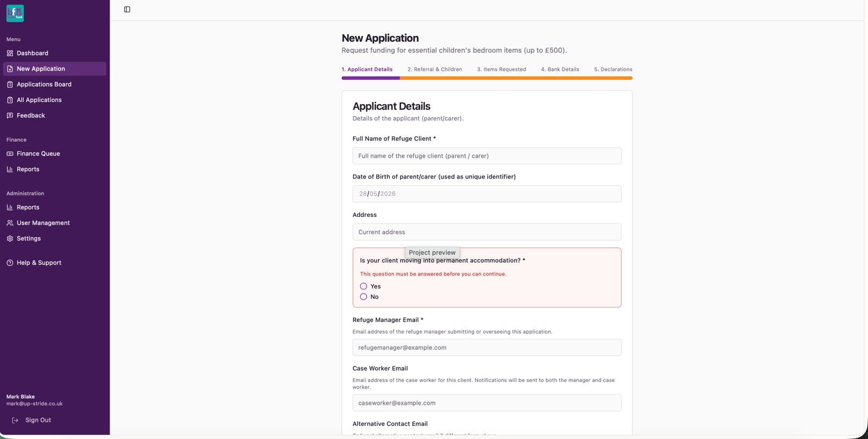Click the step progress bar
Viewport: 868px width, 439px height.
coord(487,78)
